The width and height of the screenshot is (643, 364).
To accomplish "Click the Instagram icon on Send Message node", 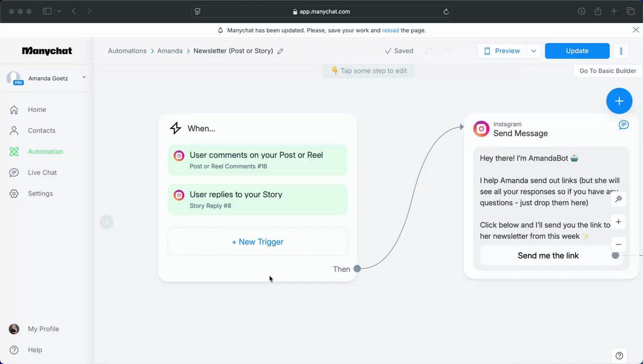I will coord(481,129).
